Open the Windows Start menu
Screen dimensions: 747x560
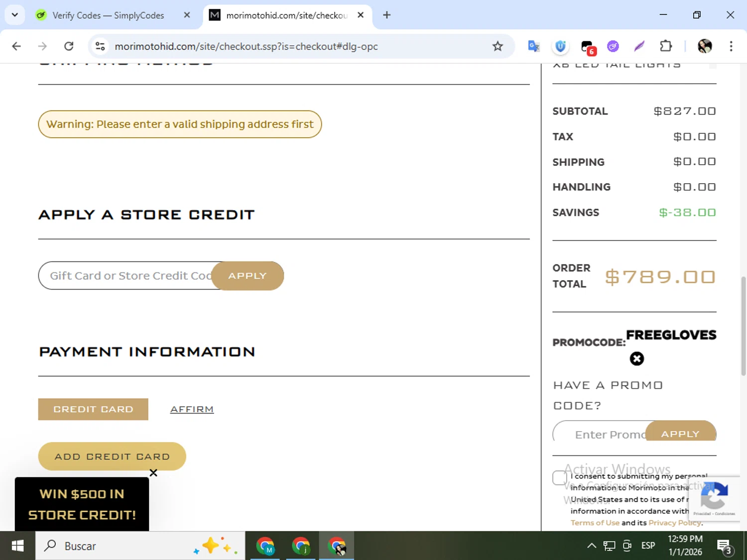click(17, 546)
